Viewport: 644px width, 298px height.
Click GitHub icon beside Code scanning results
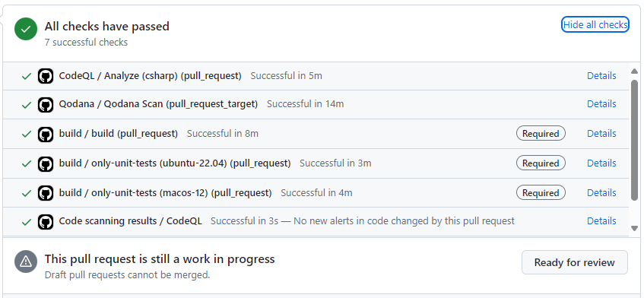point(46,222)
